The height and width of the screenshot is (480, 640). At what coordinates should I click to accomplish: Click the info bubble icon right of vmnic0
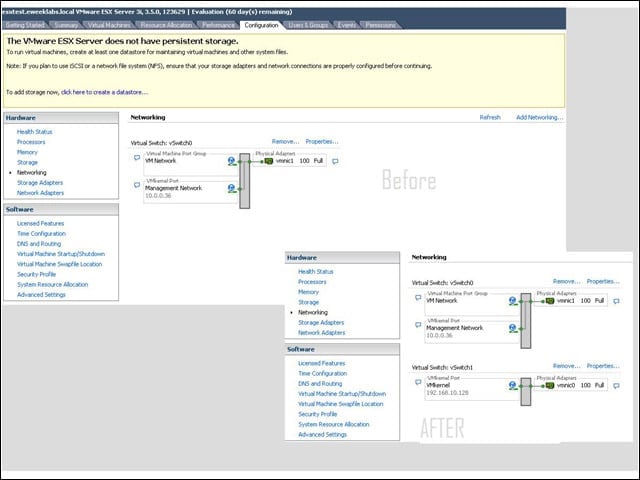pos(616,386)
